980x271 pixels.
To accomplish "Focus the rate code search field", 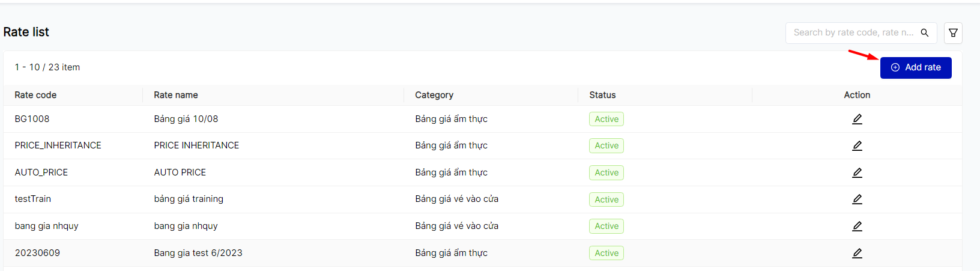I will pos(853,33).
